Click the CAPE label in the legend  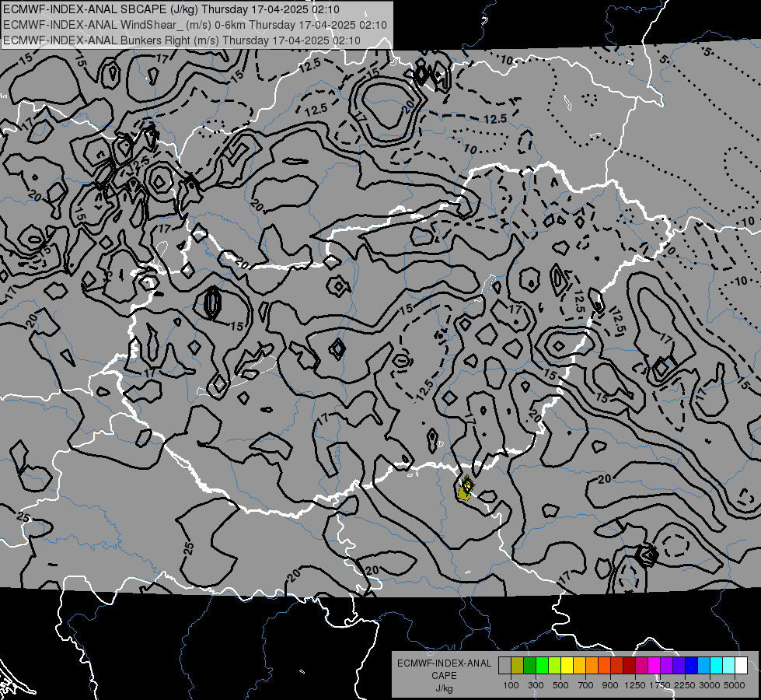[x=444, y=676]
